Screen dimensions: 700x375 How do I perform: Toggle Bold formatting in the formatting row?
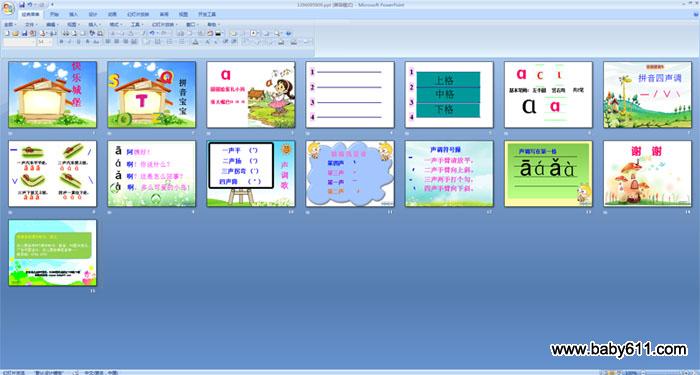click(62, 42)
